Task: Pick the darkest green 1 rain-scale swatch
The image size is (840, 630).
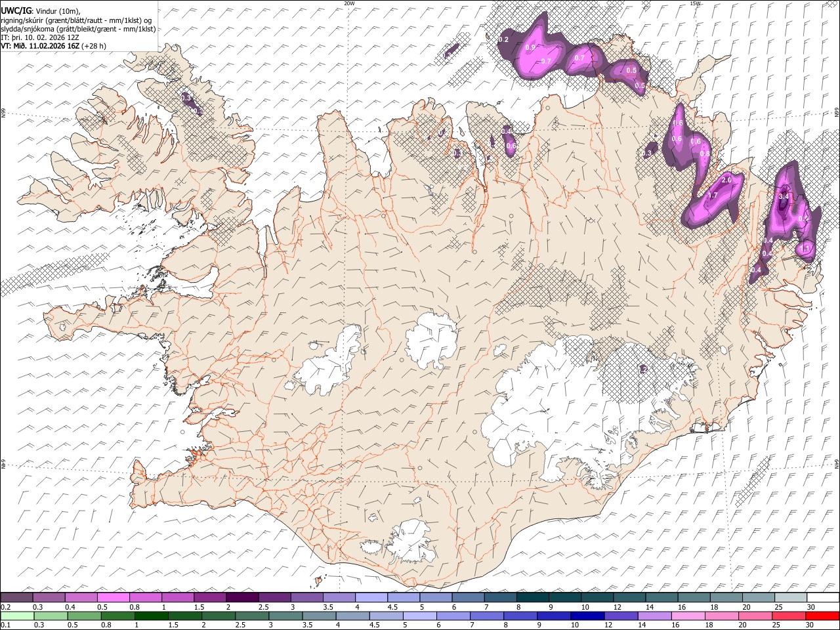Action: [151, 616]
